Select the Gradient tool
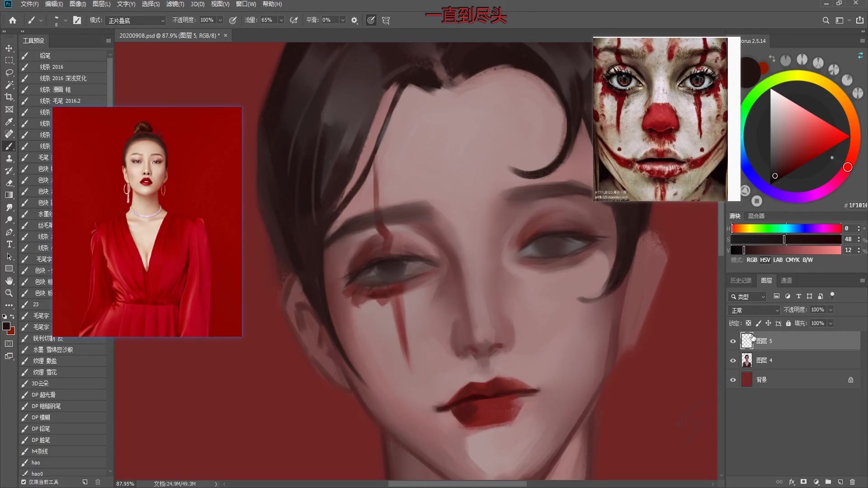Image resolution: width=868 pixels, height=488 pixels. pyautogui.click(x=9, y=195)
